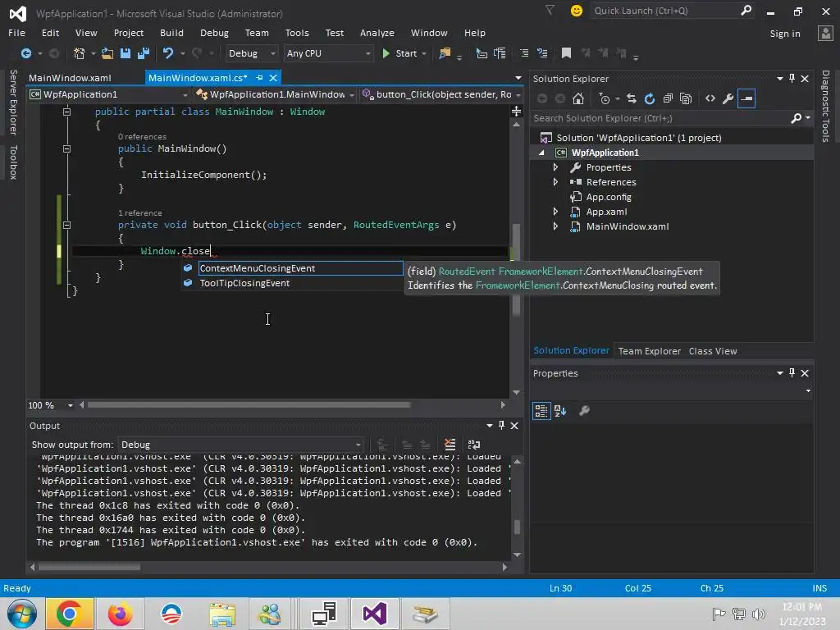Open the Server Explorer side tab
This screenshot has width=840, height=630.
tap(13, 103)
